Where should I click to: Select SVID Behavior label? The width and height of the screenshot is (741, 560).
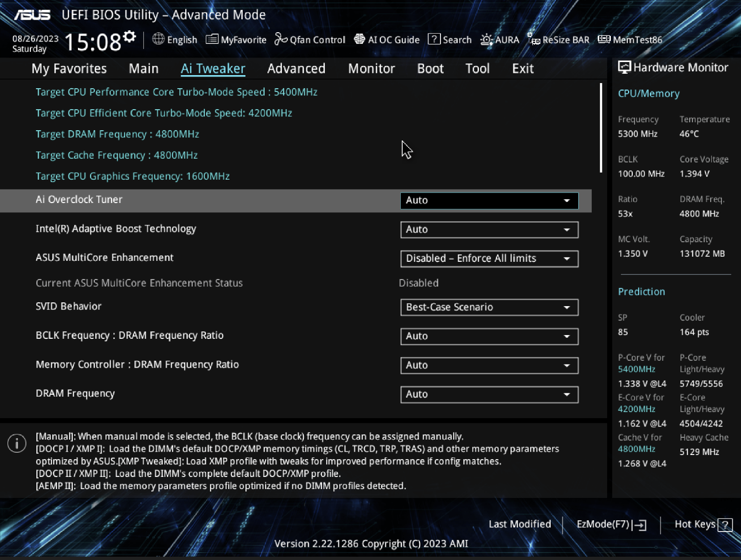69,306
